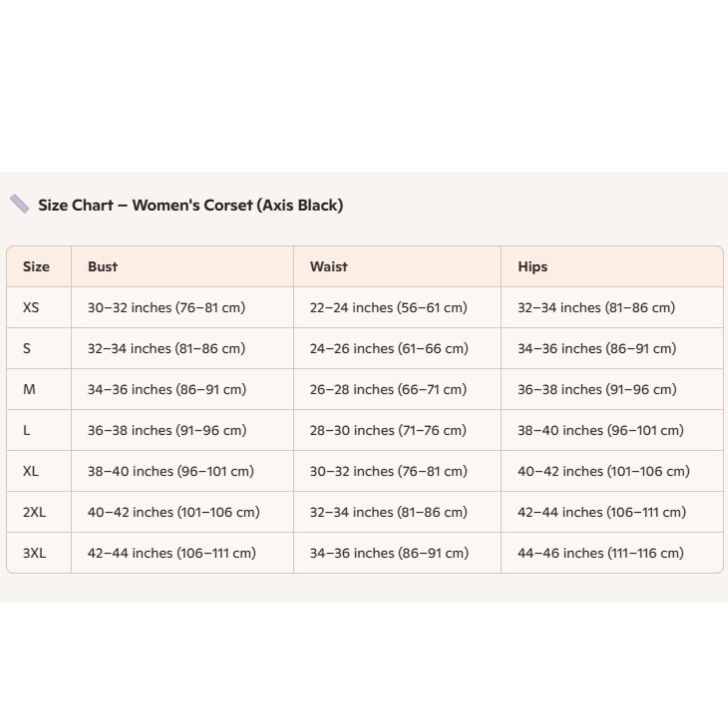Viewport: 728px width, 728px height.
Task: Click the Bust column header
Action: (x=103, y=267)
